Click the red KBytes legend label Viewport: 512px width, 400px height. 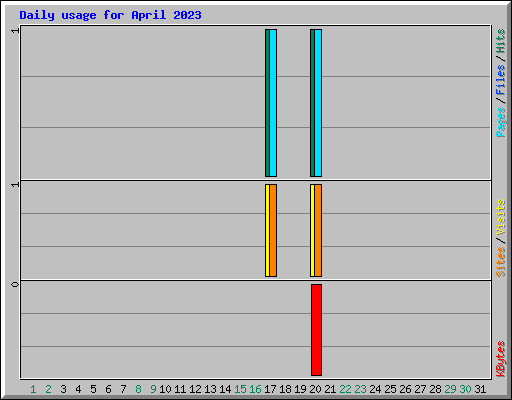pyautogui.click(x=500, y=359)
